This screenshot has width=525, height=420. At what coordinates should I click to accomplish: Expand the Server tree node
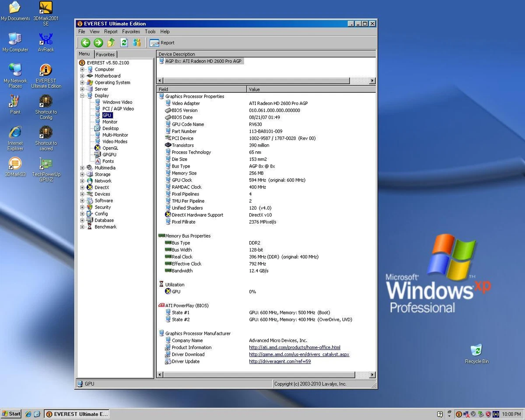click(x=82, y=89)
